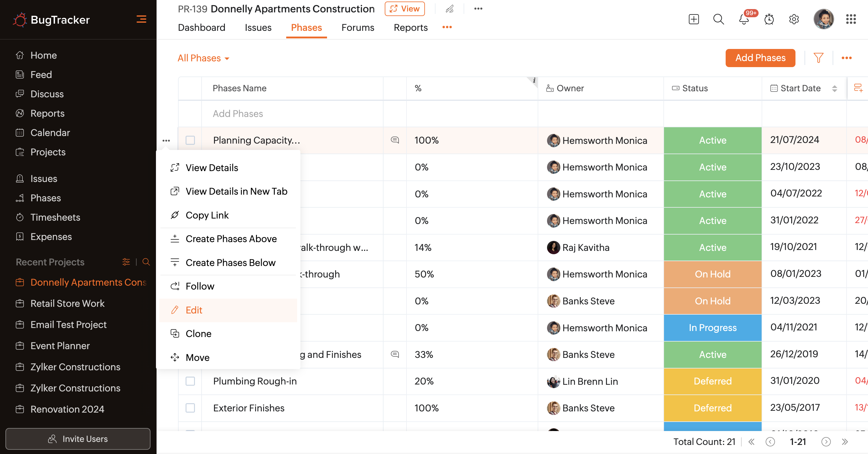Open the more tabs ellipsis after Reports
Image resolution: width=868 pixels, height=454 pixels.
(447, 27)
